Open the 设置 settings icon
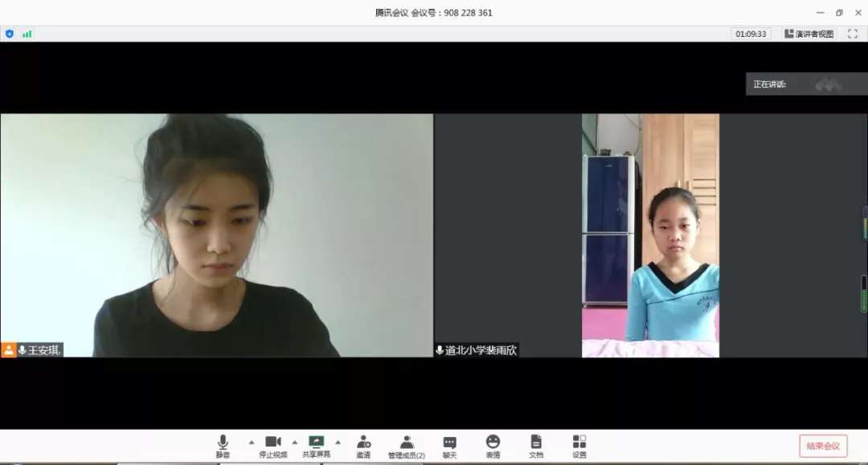Image resolution: width=868 pixels, height=465 pixels. (579, 446)
